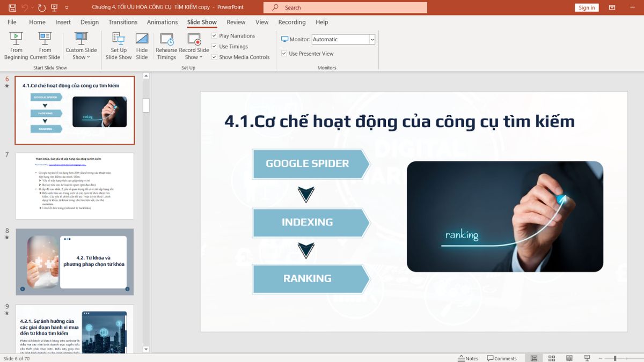Adjust the zoom slider in status bar

tap(615, 358)
